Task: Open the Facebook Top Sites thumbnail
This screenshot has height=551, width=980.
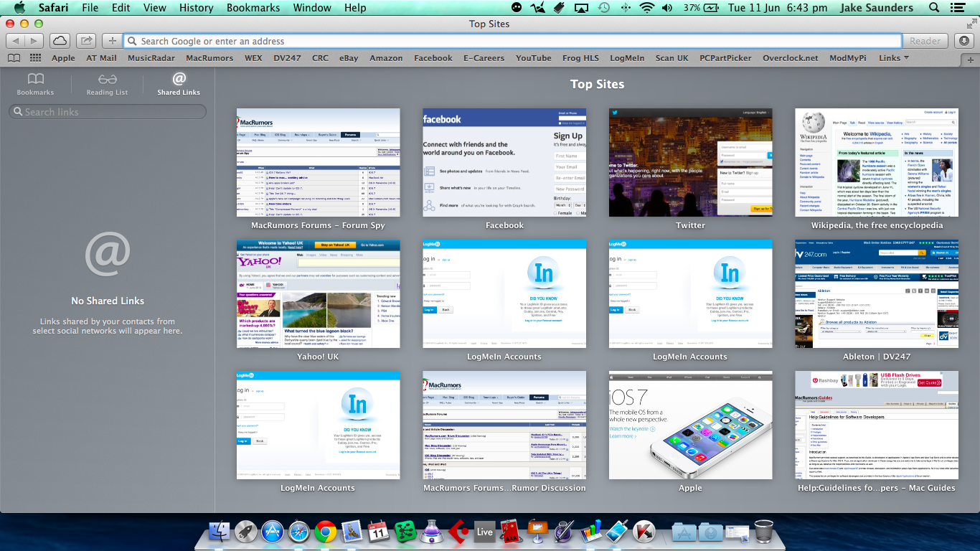Action: 504,163
